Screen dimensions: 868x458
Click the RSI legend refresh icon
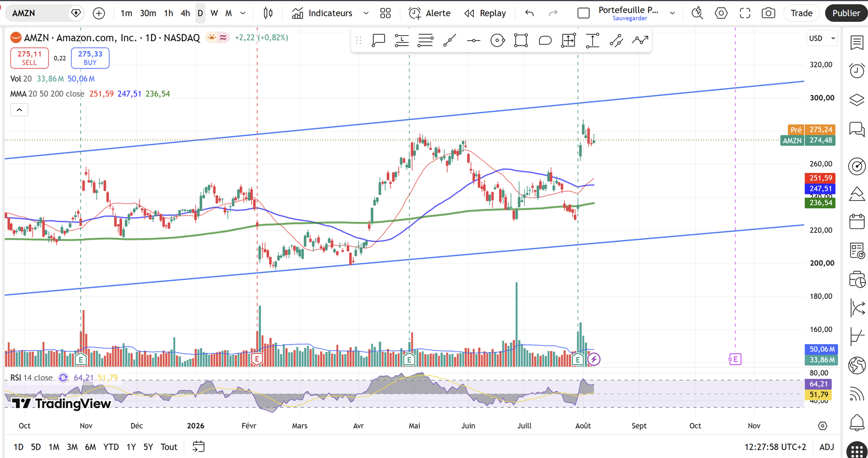[x=63, y=378]
